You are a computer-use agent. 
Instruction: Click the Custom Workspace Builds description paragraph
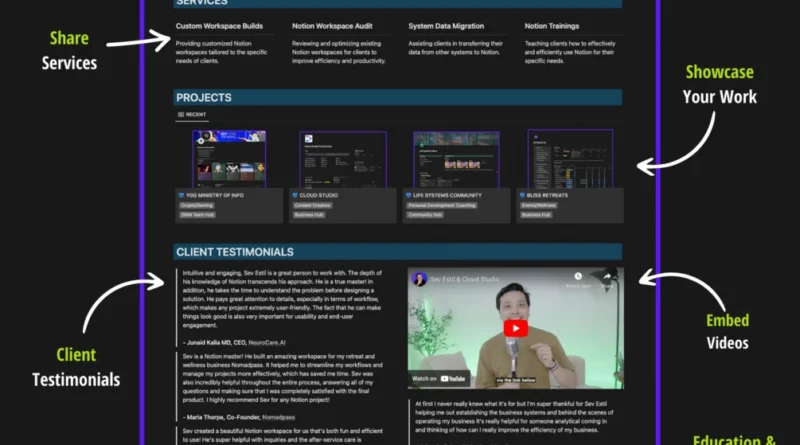pos(221,52)
